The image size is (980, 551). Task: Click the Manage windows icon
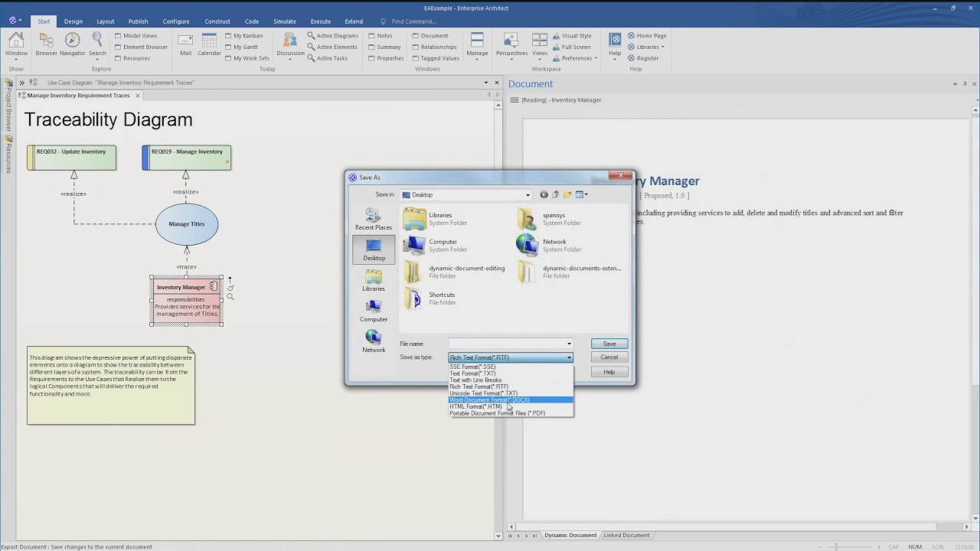pyautogui.click(x=477, y=44)
